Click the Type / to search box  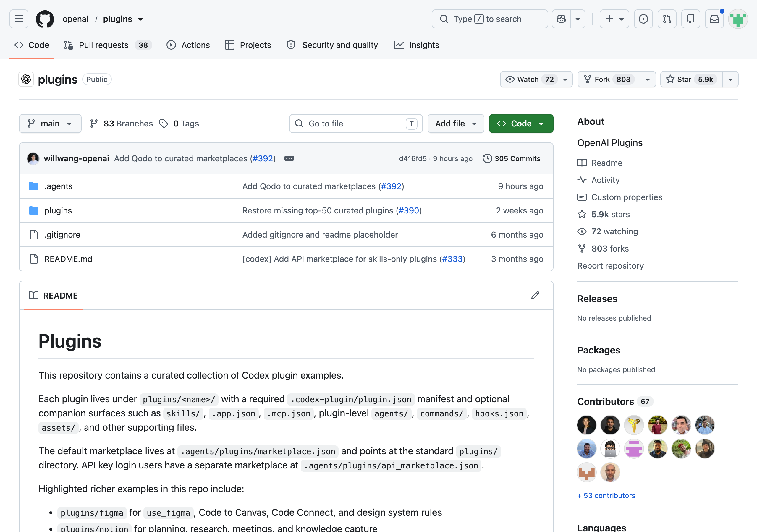pos(490,19)
